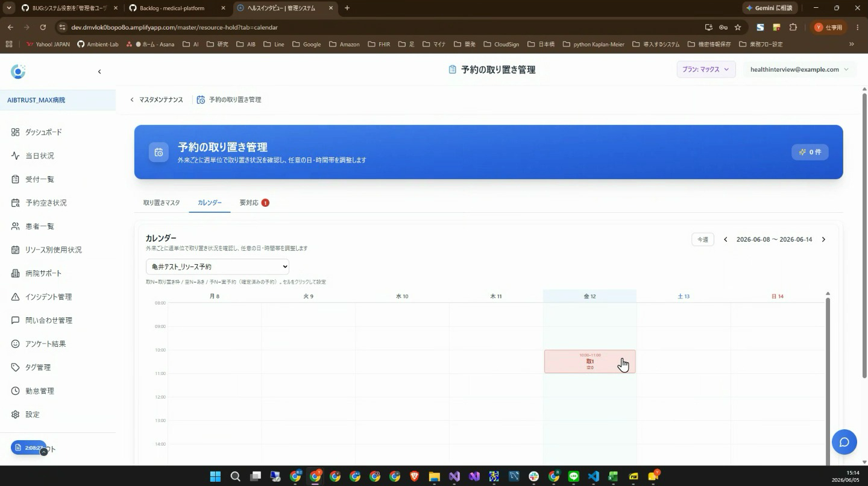Click the 設定 gear icon

[16, 414]
